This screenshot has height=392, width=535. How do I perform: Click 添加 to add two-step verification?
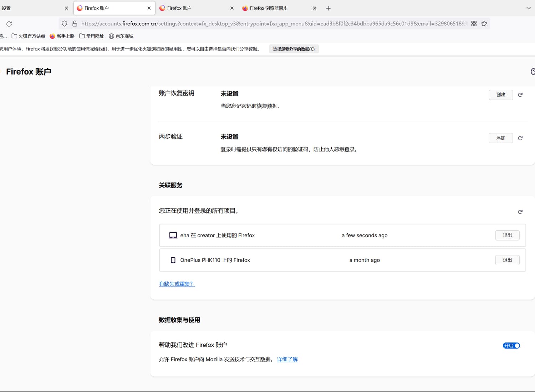pyautogui.click(x=500, y=138)
